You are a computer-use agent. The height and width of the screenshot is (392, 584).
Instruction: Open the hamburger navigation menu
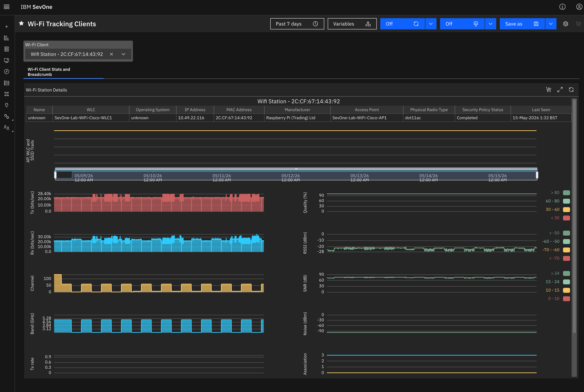(x=7, y=7)
